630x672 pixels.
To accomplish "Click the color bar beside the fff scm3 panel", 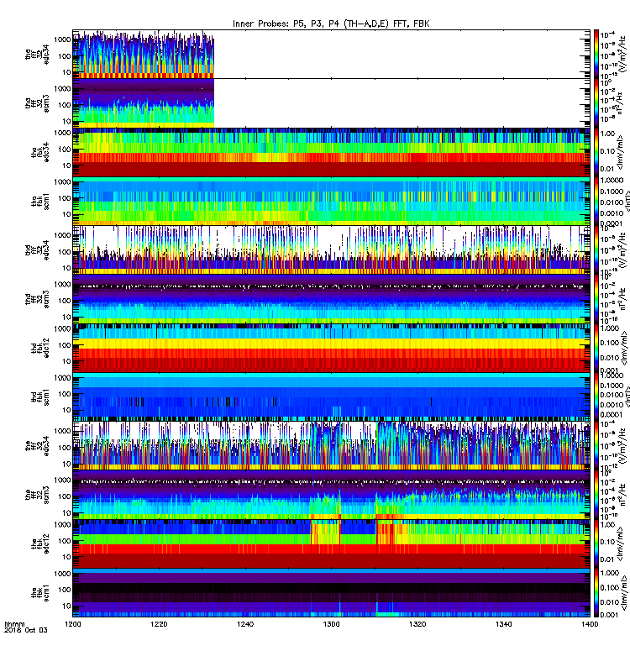I will coord(596,495).
